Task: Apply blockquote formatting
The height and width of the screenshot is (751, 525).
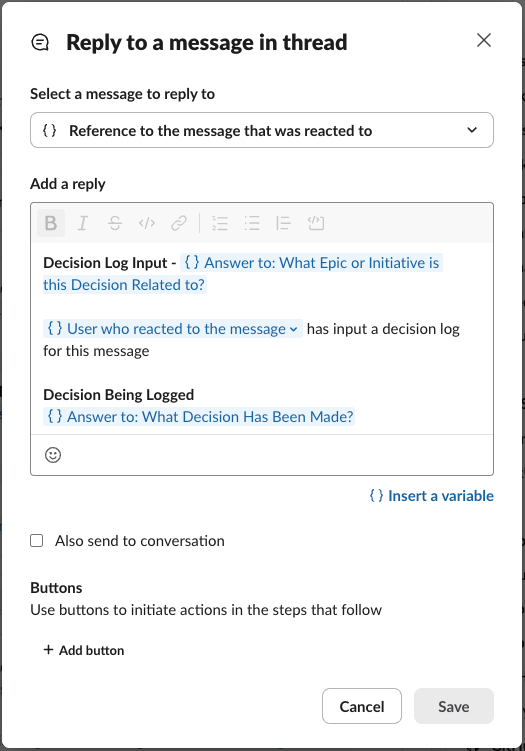Action: 284,223
